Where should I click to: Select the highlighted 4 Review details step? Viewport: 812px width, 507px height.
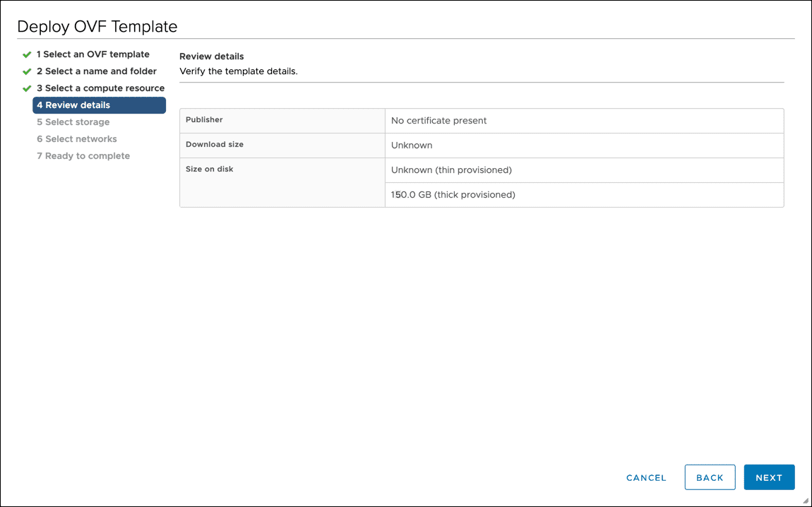(99, 105)
